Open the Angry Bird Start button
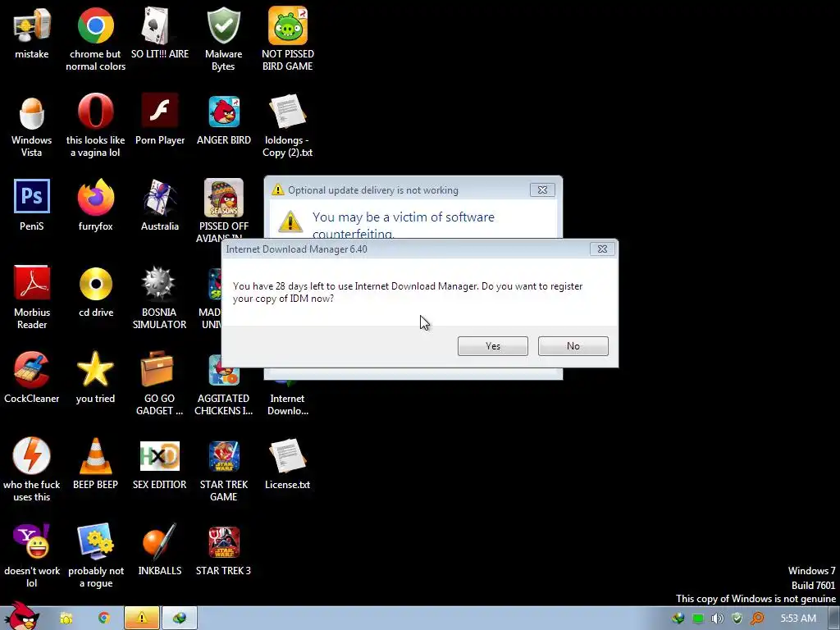 (x=21, y=616)
